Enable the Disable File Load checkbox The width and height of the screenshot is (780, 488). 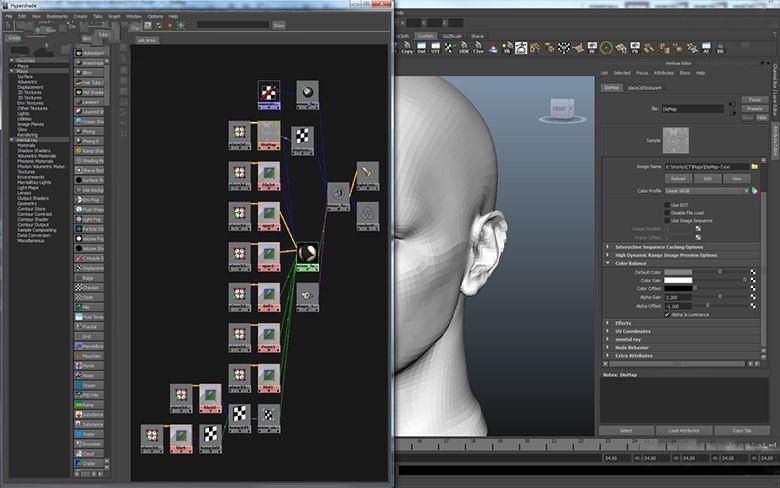coord(667,213)
